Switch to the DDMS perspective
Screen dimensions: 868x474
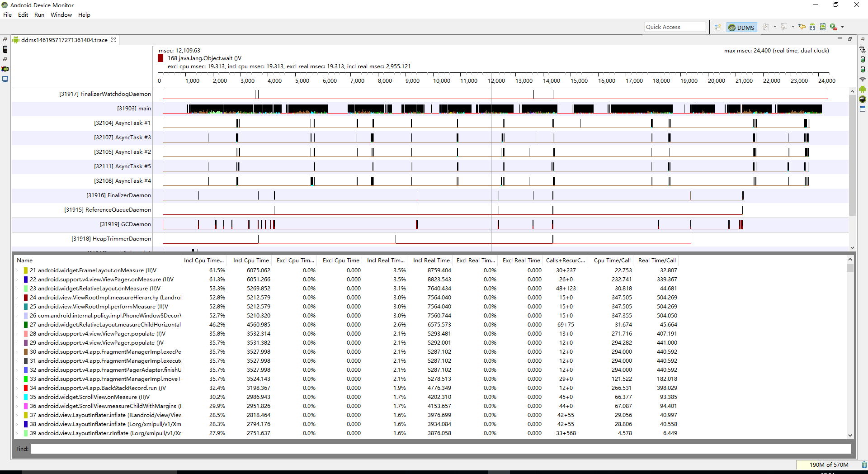tap(741, 28)
